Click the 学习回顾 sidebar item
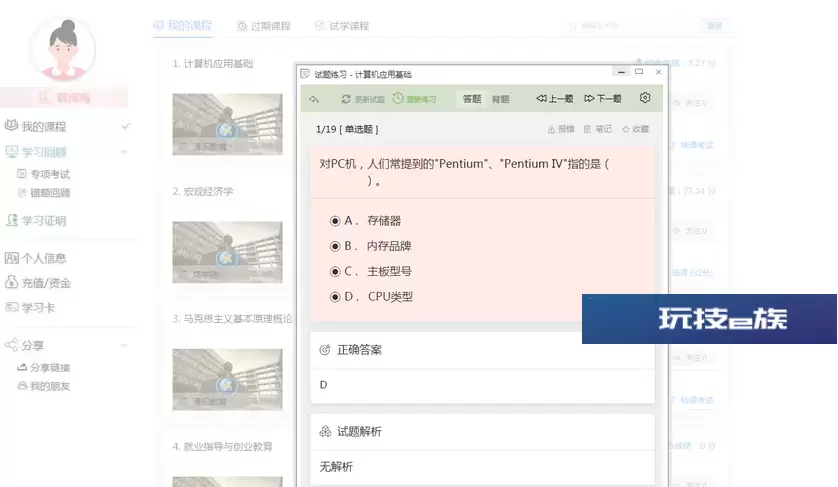 pyautogui.click(x=35, y=152)
